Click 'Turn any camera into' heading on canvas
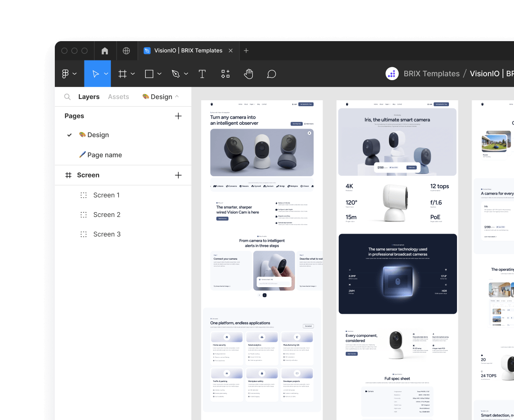This screenshot has width=514, height=420. [233, 117]
